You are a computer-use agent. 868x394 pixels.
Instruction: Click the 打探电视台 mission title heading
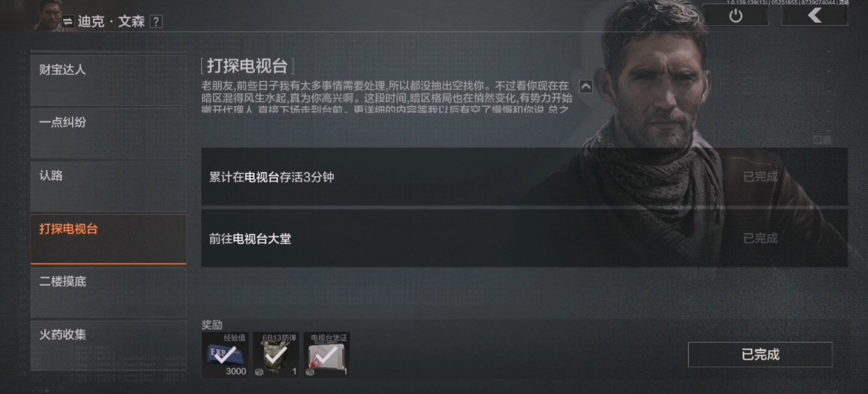point(247,66)
